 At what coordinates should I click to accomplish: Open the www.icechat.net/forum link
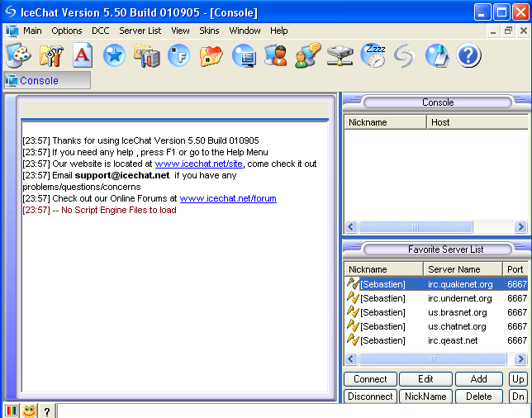pyautogui.click(x=228, y=198)
